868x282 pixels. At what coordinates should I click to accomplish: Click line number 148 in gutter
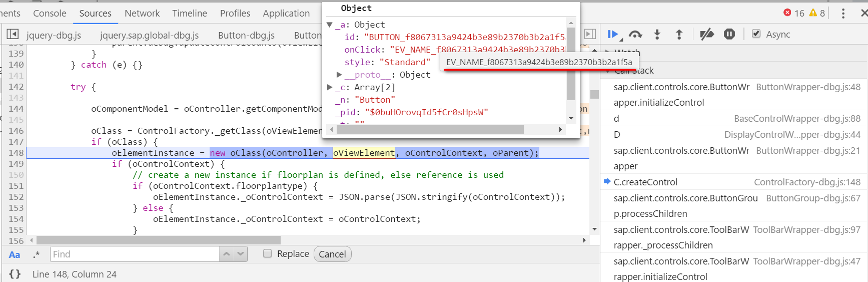point(16,153)
